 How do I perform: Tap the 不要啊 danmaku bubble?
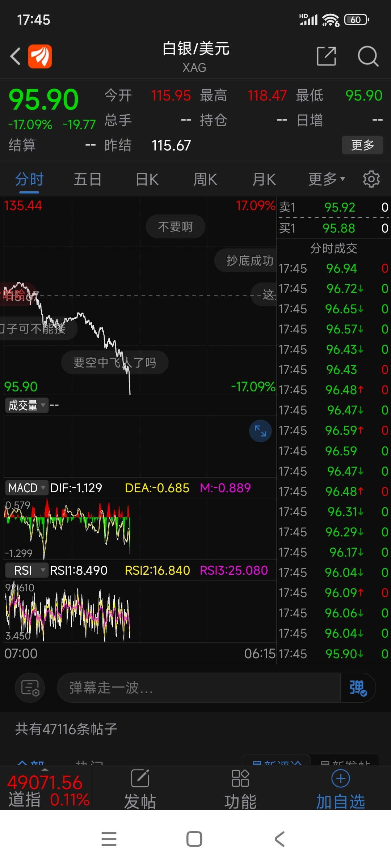[176, 227]
